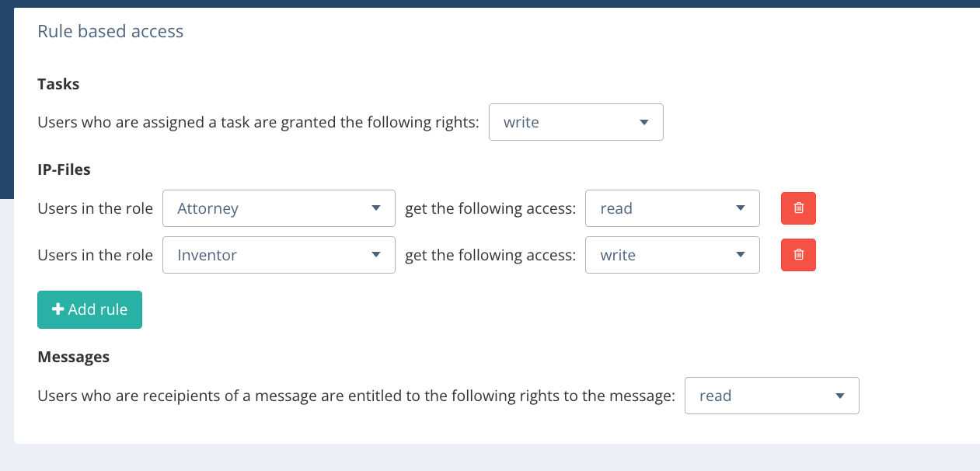Click the caret arrow of the Tasks dropdown
The image size is (980, 471).
tap(643, 123)
